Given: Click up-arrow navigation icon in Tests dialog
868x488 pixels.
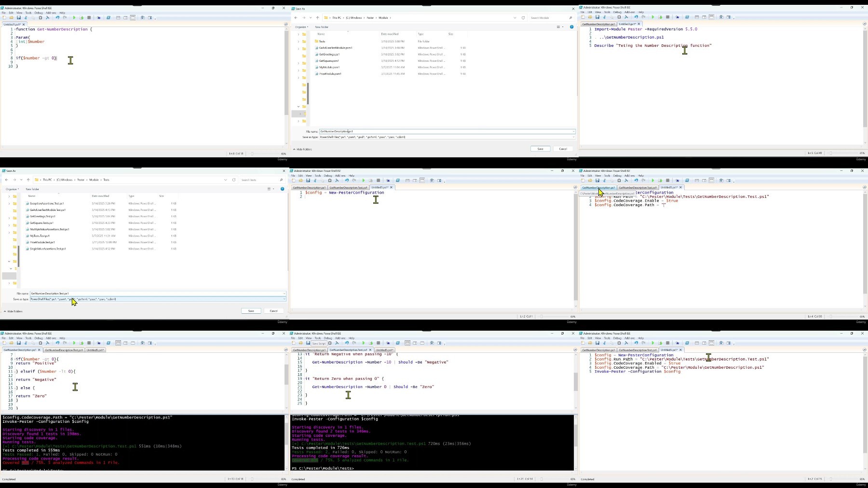Looking at the screenshot, I should [28, 180].
